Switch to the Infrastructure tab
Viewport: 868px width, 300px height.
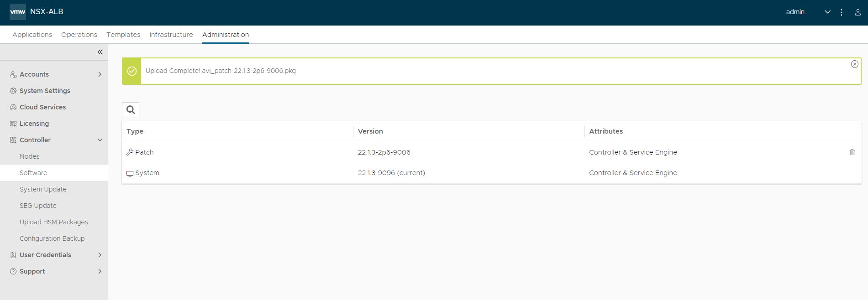(x=171, y=35)
